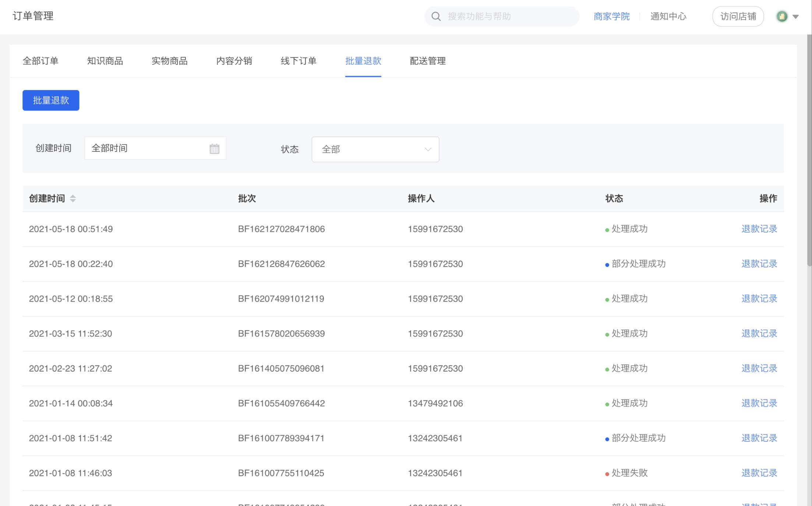Click 处理失败 status in BF161007755110425 row

click(x=626, y=473)
